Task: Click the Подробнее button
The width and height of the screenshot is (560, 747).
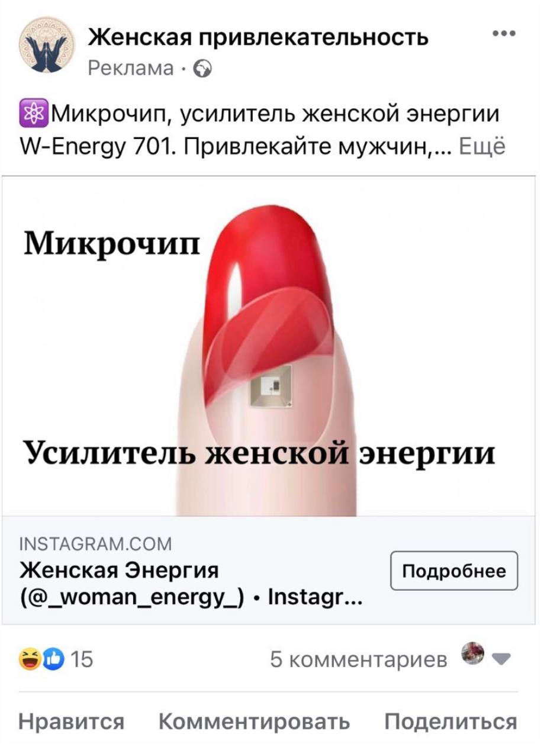Action: (454, 571)
